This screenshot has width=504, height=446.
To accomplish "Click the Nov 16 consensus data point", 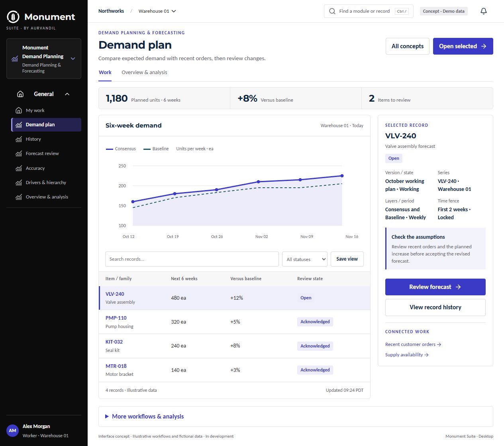I will pos(342,176).
